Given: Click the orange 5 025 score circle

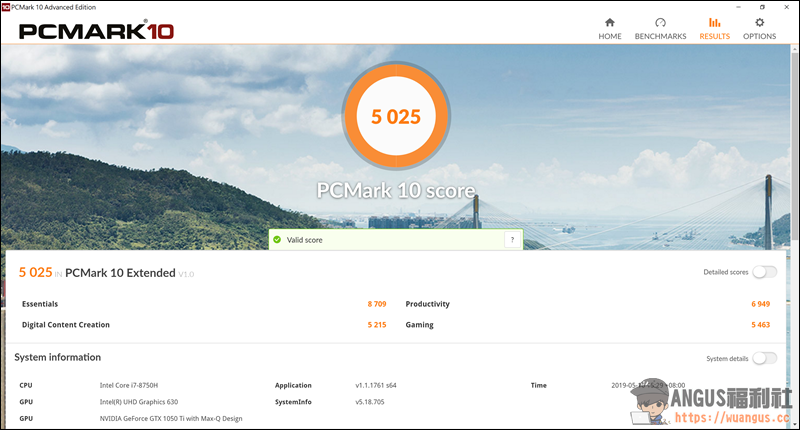Looking at the screenshot, I should (x=396, y=117).
